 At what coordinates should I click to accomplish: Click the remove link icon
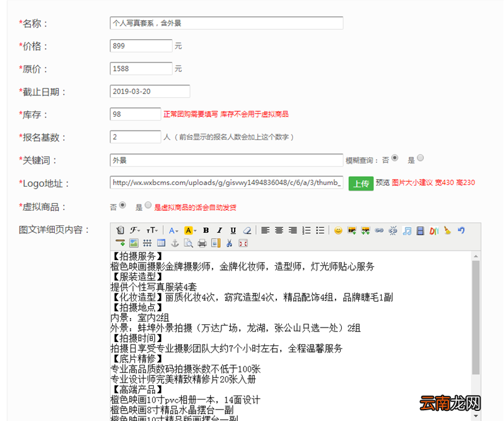point(393,230)
